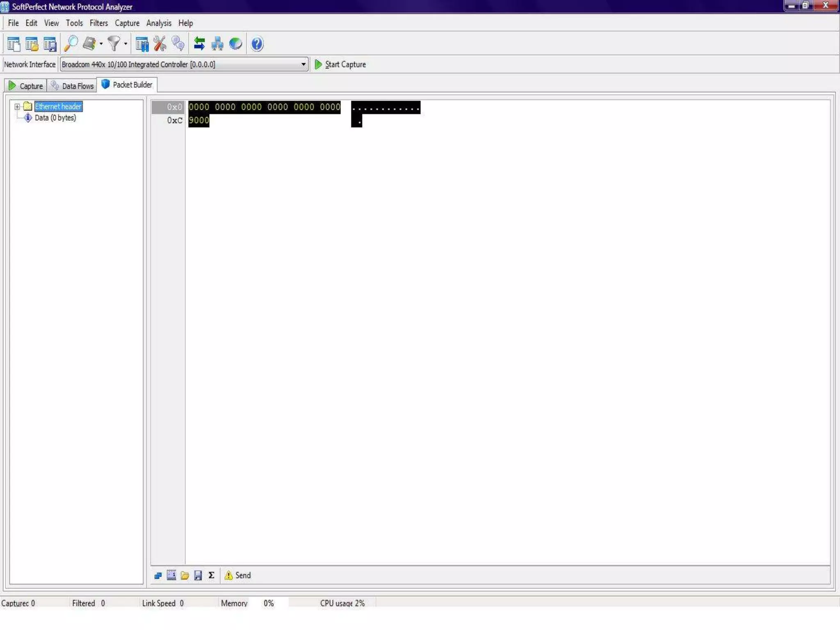840x630 pixels.
Task: Open the File menu
Action: coord(14,23)
